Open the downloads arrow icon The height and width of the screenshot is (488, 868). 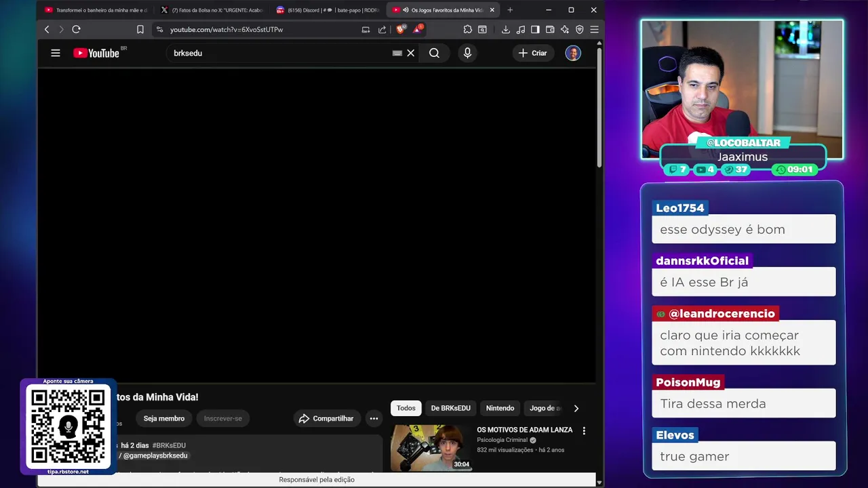coord(506,29)
